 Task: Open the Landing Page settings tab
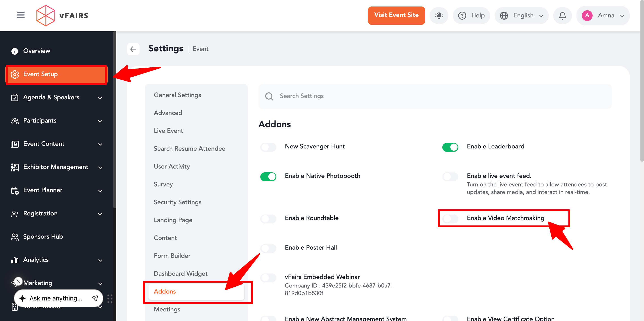click(173, 220)
